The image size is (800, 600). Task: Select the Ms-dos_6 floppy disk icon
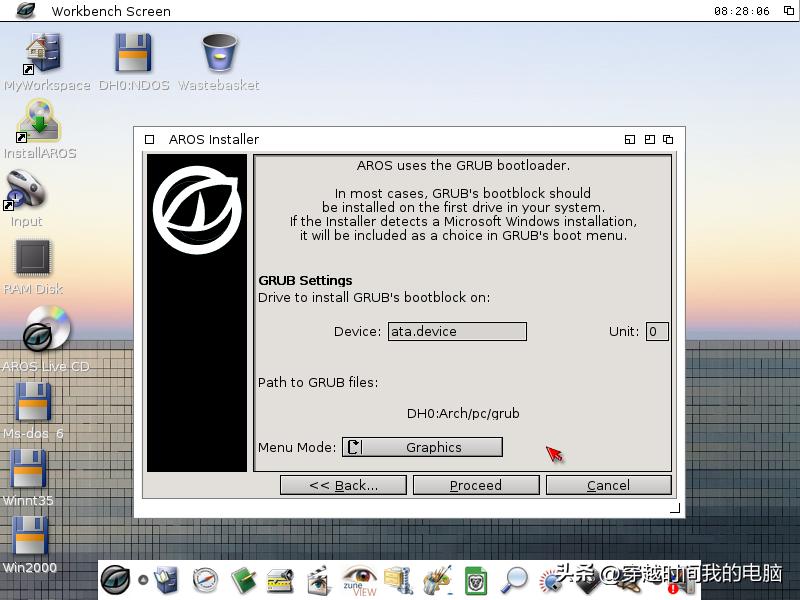pos(35,403)
